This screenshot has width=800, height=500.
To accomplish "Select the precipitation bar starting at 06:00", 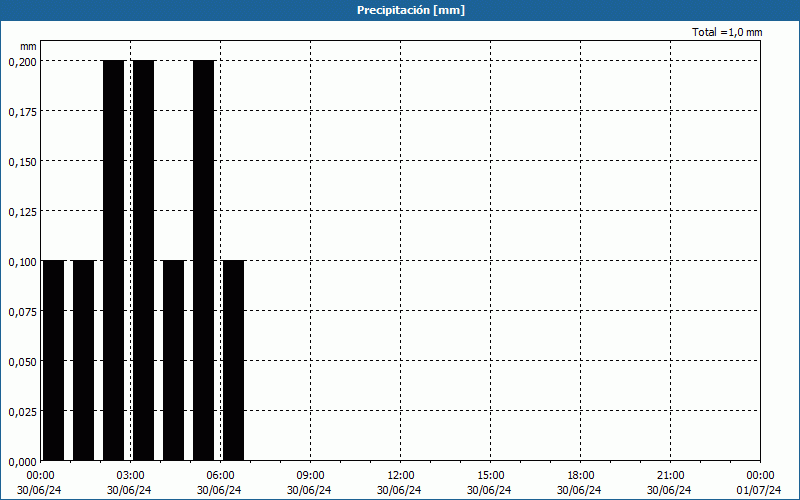I will (x=234, y=360).
